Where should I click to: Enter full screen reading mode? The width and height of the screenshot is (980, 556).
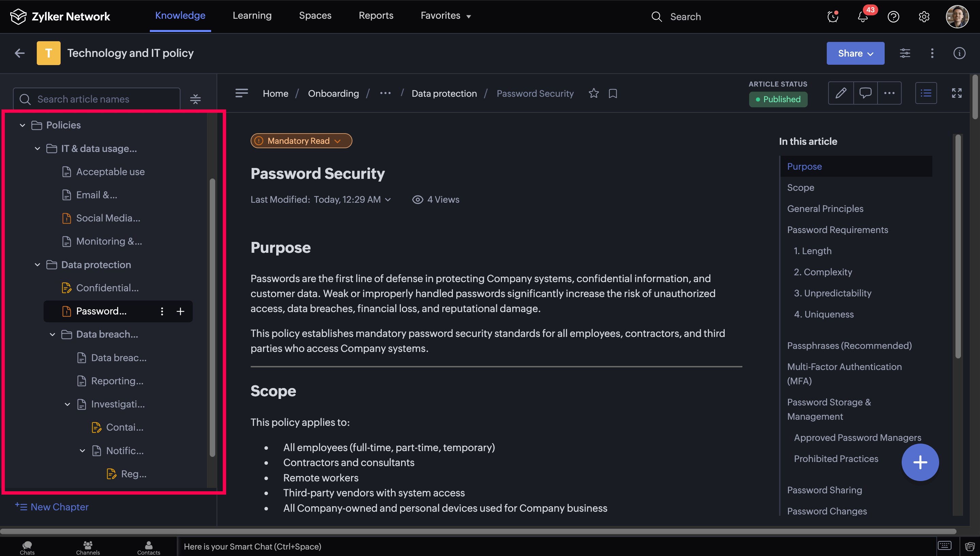(957, 93)
